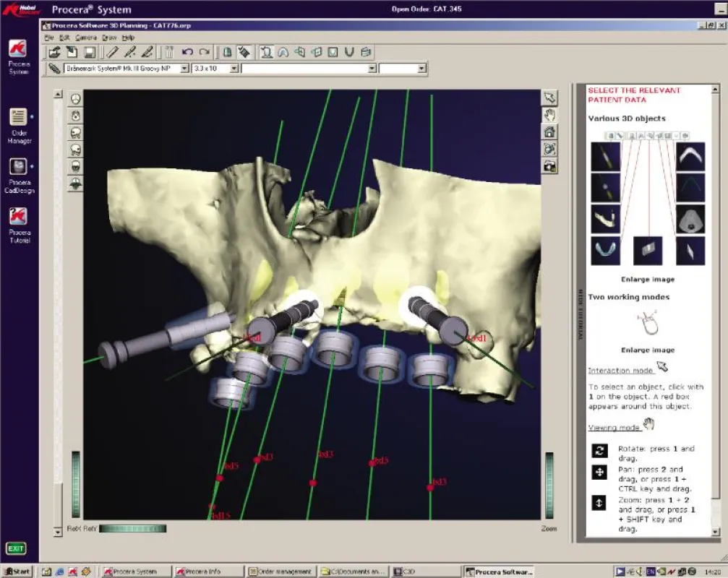Click the scroll down arrow of tutorial panel
Screen dimensions: 728x578
[x=715, y=532]
